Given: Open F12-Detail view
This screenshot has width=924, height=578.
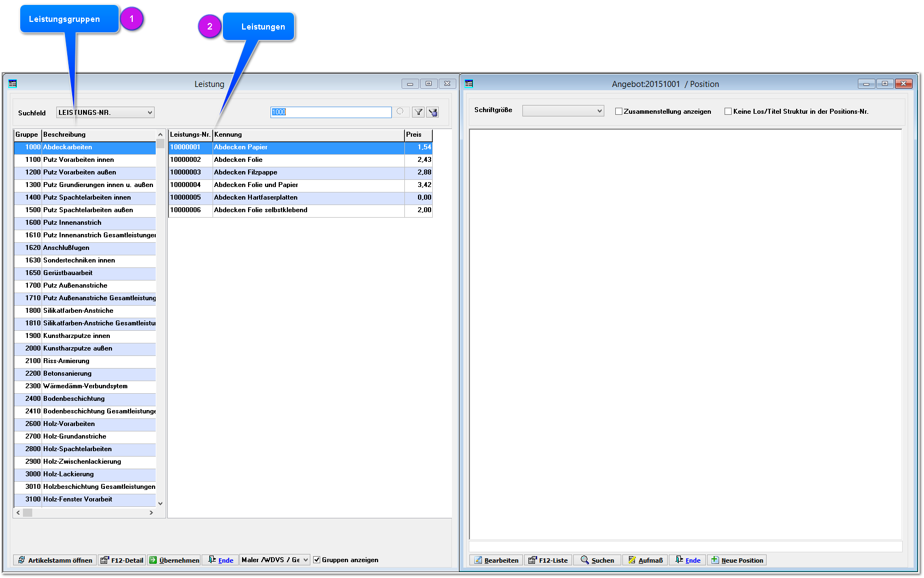Looking at the screenshot, I should point(122,560).
